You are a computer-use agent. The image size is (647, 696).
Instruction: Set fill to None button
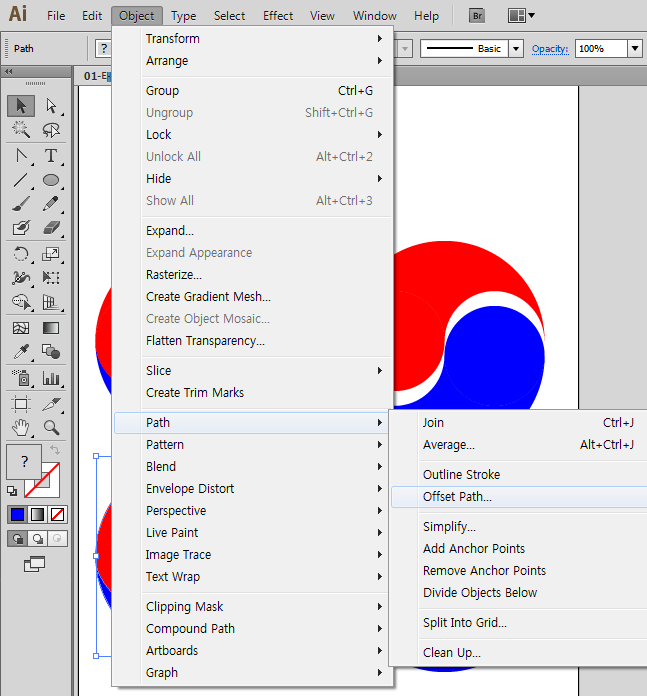click(x=58, y=514)
